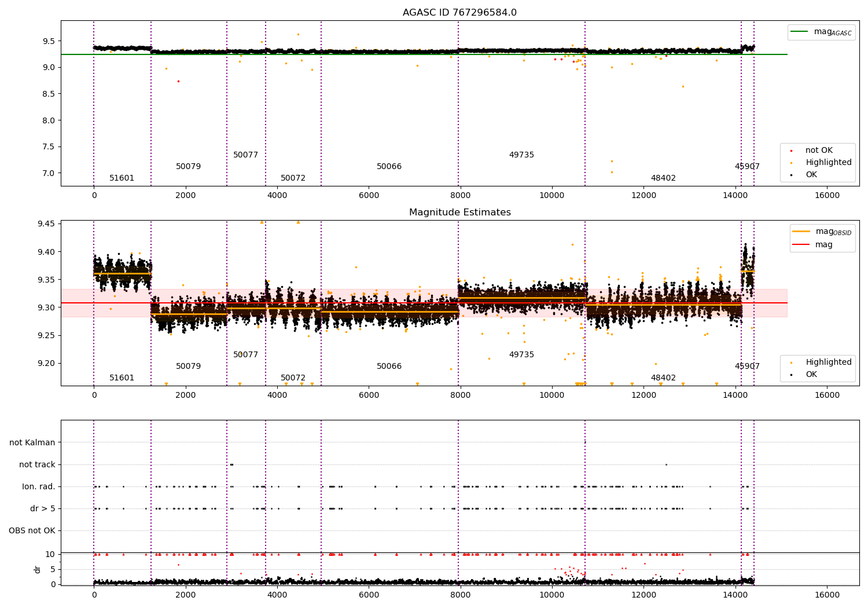Click the 8.5 y-axis tick label
868x608 pixels.
(x=49, y=94)
